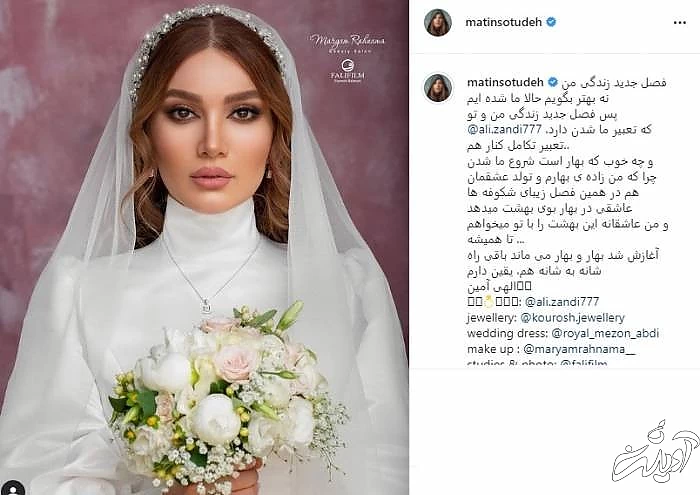Click the bride's wedding photo
The width and height of the screenshot is (700, 495).
(x=204, y=247)
